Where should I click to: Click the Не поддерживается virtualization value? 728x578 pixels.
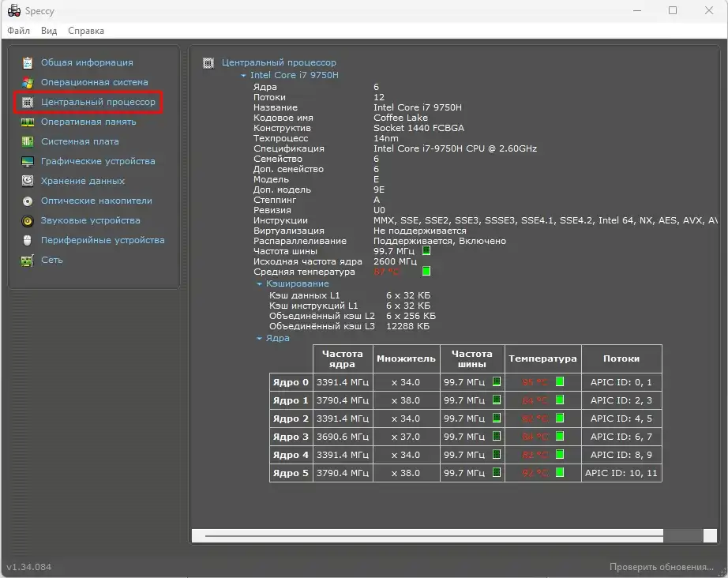click(x=420, y=231)
